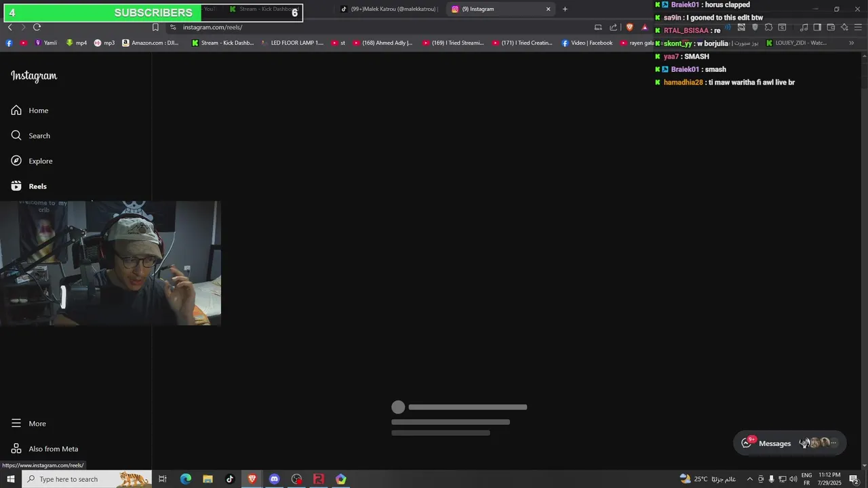Open Instagram Search from the sidebar
This screenshot has width=868, height=488.
pyautogui.click(x=31, y=136)
